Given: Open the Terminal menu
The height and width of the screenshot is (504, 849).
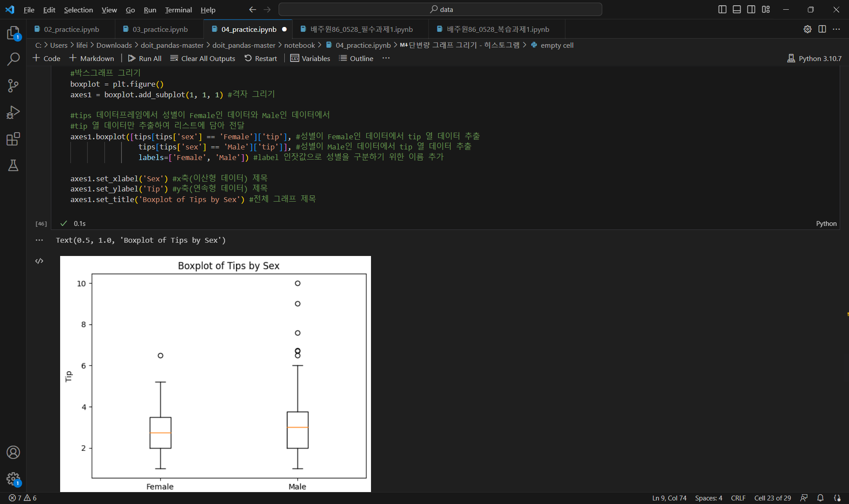Looking at the screenshot, I should [178, 10].
